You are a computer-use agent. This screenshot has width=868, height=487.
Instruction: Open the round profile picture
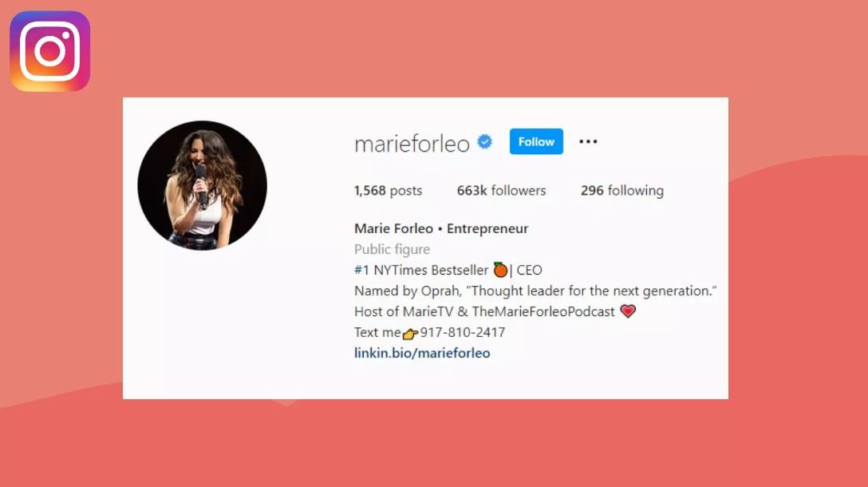[x=202, y=185]
